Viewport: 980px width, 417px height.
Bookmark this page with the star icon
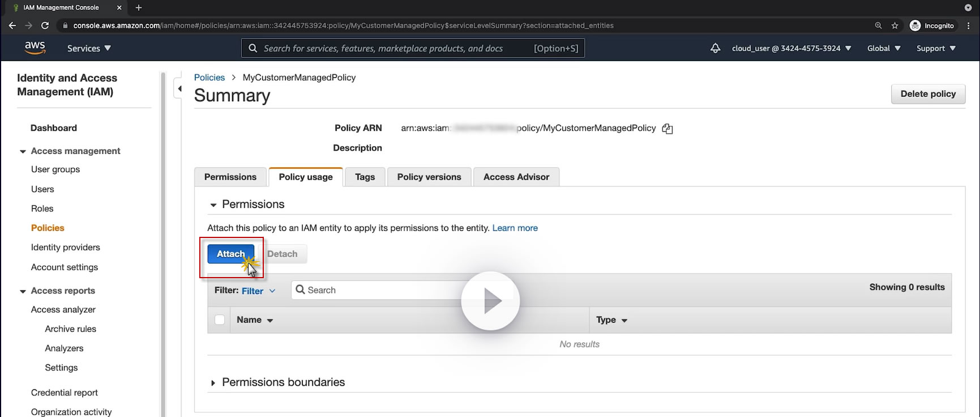pos(895,25)
